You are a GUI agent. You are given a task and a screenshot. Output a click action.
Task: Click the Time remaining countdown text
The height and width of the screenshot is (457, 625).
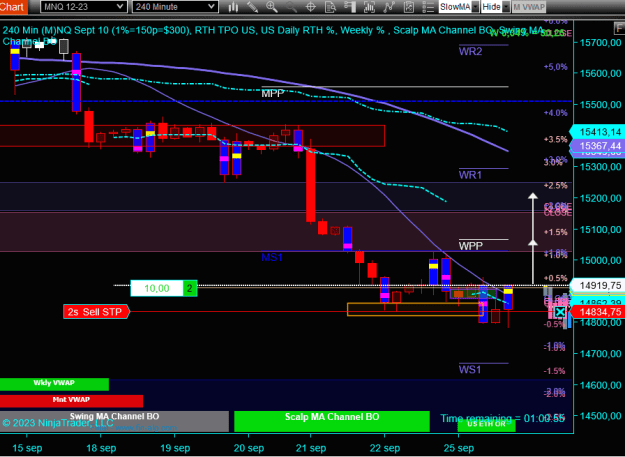(x=502, y=419)
